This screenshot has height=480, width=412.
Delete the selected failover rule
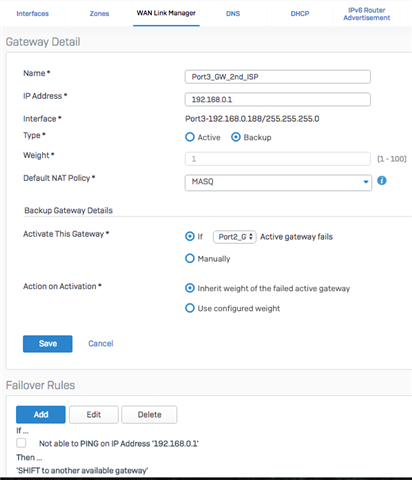[149, 415]
